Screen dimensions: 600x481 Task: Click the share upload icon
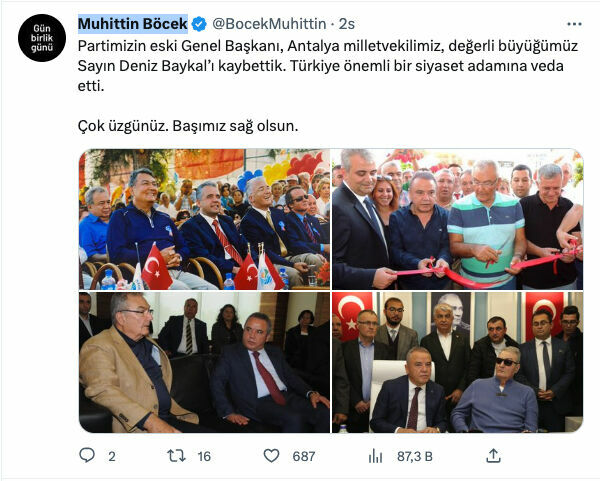tap(493, 455)
